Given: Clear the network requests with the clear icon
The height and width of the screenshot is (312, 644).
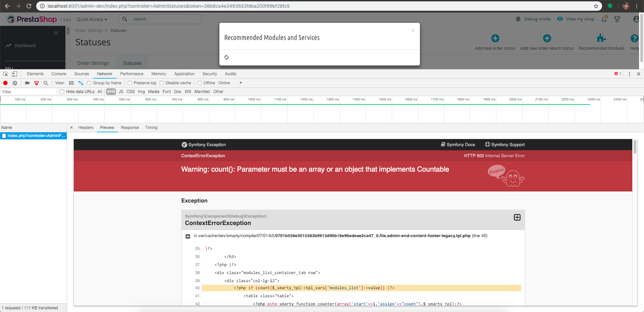Looking at the screenshot, I should (15, 83).
